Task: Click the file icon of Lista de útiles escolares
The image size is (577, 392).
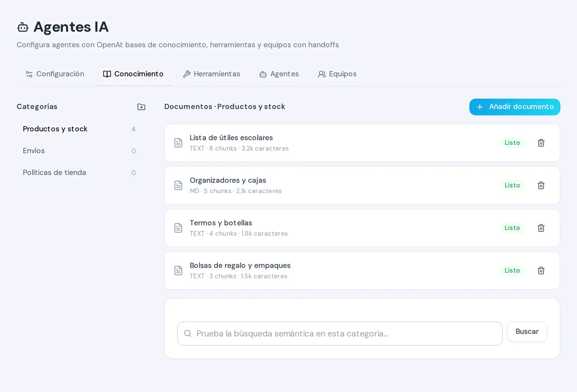Action: coord(178,143)
